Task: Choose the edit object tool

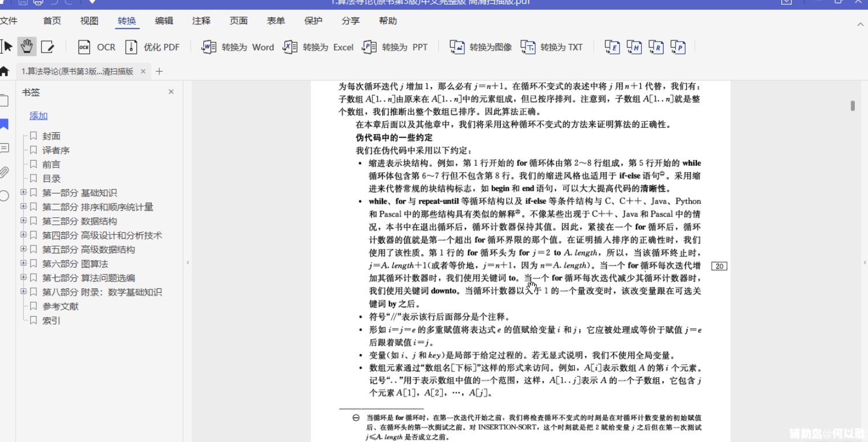Action: (x=47, y=47)
